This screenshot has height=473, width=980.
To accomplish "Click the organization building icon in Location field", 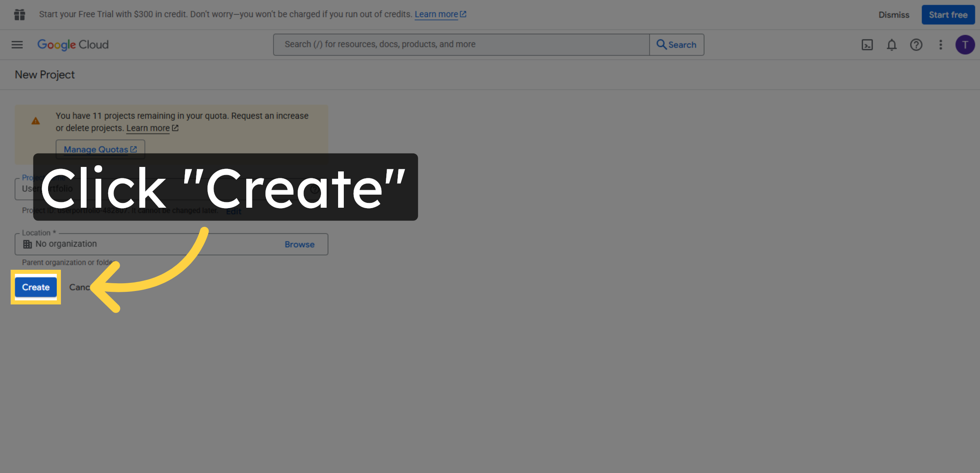I will click(x=27, y=244).
